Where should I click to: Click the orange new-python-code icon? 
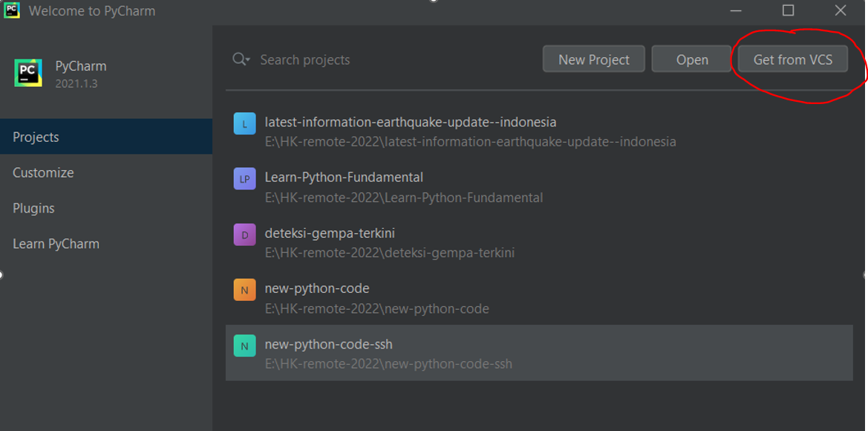click(244, 290)
